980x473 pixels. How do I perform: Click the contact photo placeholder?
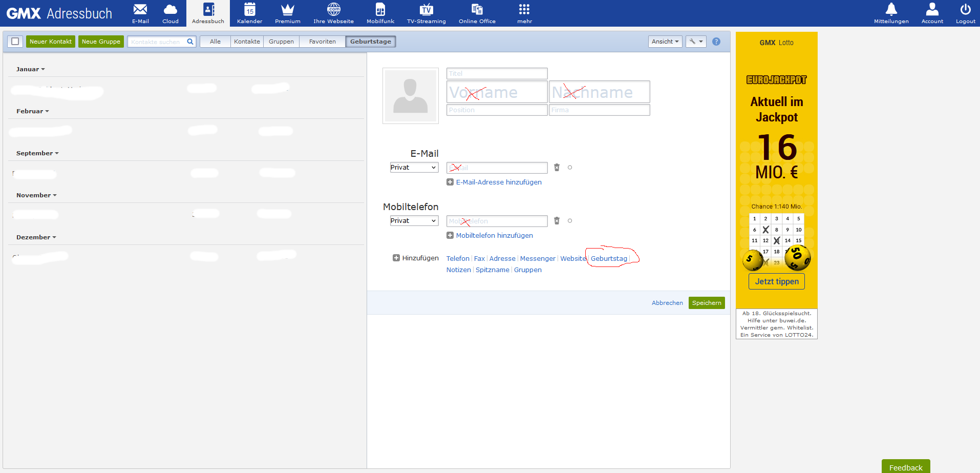point(410,96)
